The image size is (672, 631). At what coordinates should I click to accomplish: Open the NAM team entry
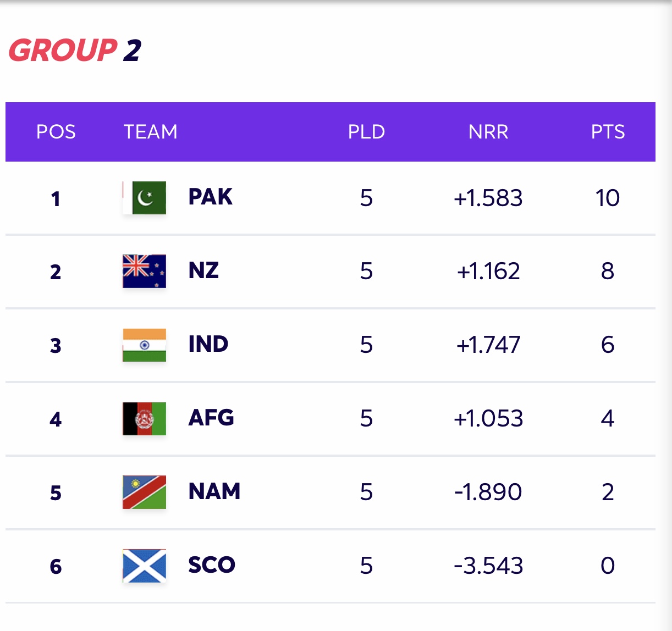pos(214,491)
